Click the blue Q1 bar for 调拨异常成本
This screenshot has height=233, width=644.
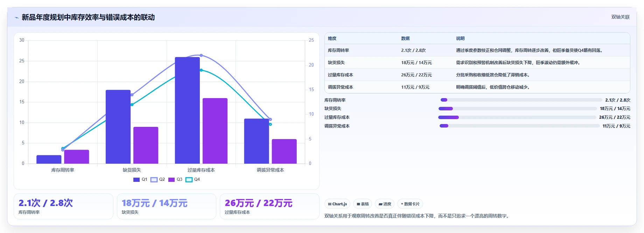point(257,141)
